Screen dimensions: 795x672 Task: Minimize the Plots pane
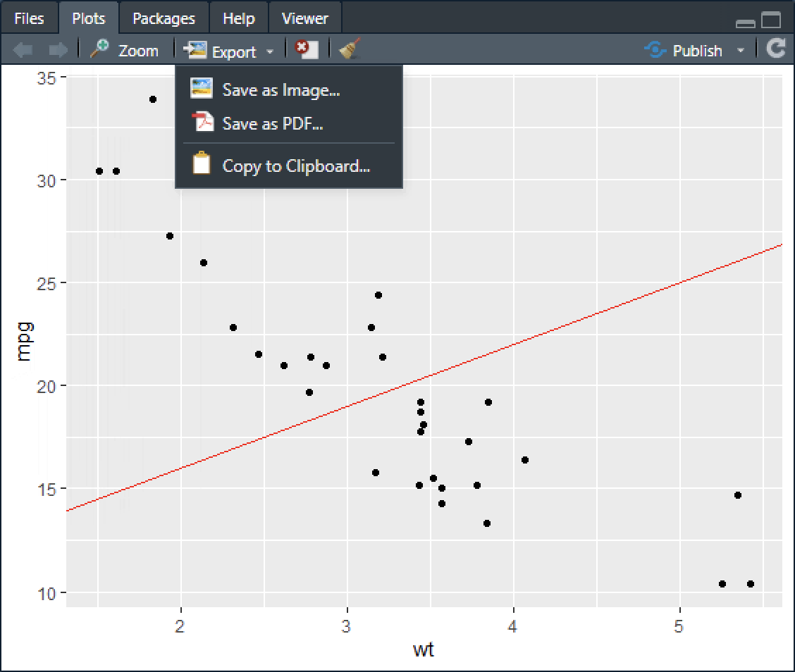coord(745,23)
